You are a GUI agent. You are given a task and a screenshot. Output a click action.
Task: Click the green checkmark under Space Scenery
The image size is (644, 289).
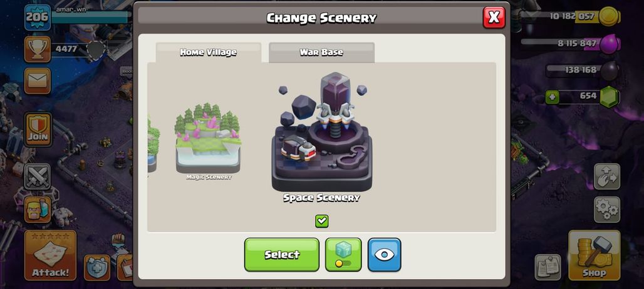pos(321,221)
